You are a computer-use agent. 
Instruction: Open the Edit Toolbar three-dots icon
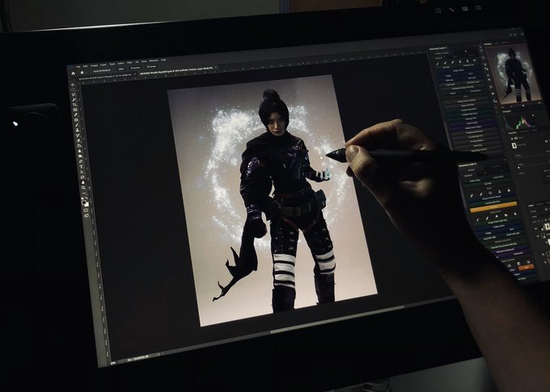83,193
